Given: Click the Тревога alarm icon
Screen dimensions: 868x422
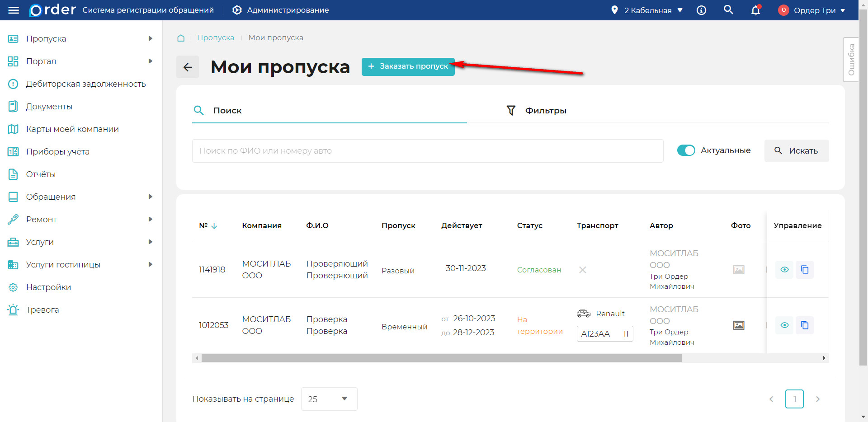Looking at the screenshot, I should [13, 309].
